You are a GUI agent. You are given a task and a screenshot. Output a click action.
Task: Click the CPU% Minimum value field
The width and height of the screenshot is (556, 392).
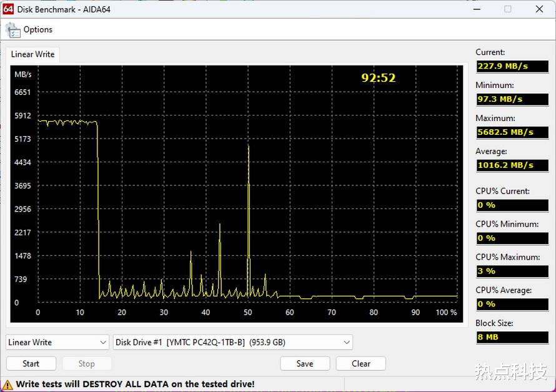point(512,238)
